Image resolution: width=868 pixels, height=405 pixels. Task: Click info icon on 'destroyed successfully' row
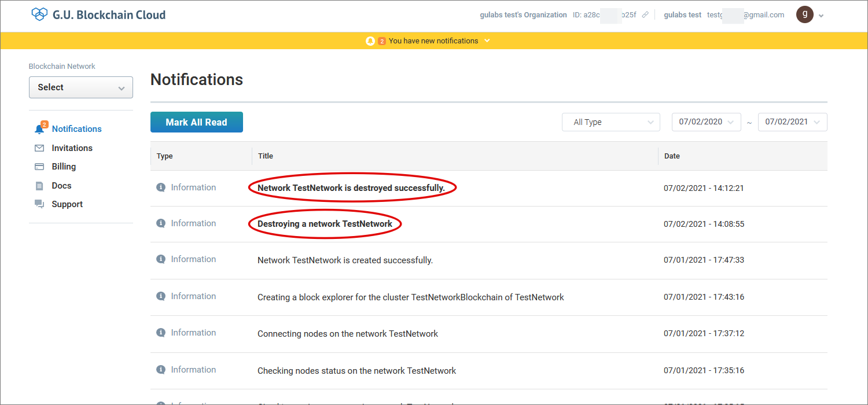(x=161, y=187)
